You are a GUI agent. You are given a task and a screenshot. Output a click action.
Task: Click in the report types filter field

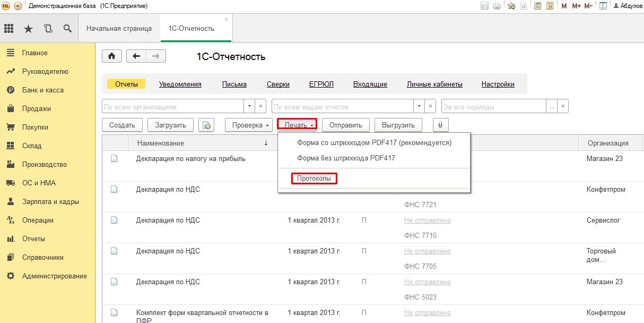click(x=343, y=106)
